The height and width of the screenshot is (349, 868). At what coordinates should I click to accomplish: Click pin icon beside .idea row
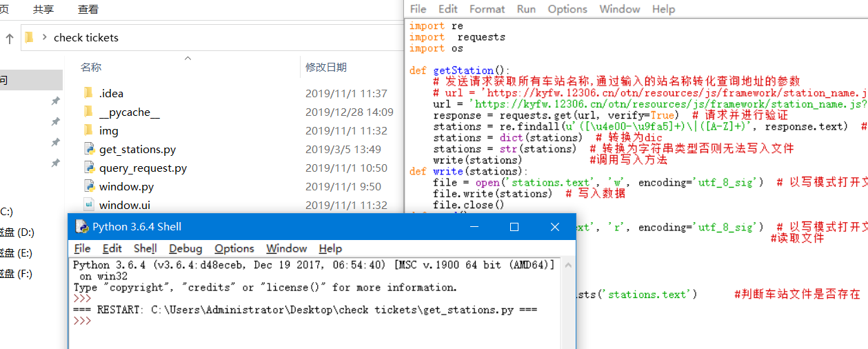click(55, 101)
